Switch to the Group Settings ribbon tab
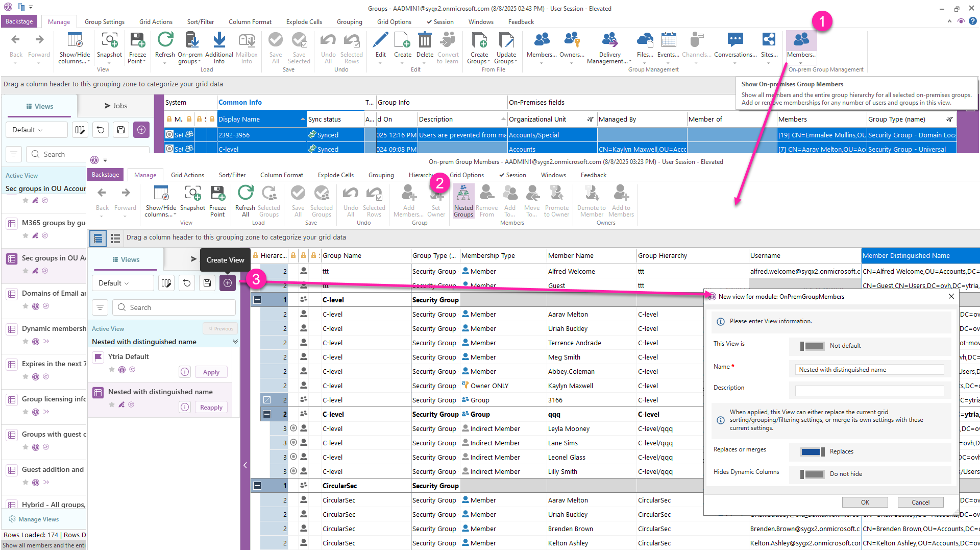The height and width of the screenshot is (550, 980). click(105, 22)
